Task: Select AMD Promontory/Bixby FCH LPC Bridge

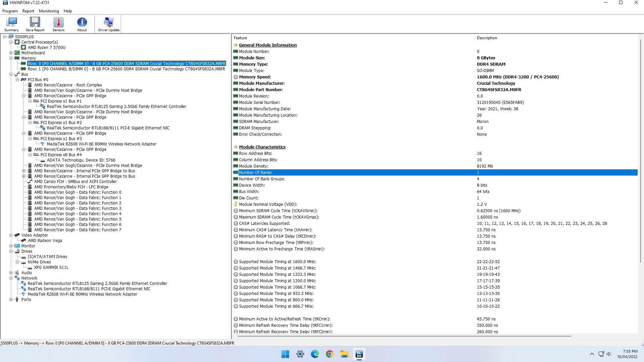Action: pyautogui.click(x=71, y=187)
